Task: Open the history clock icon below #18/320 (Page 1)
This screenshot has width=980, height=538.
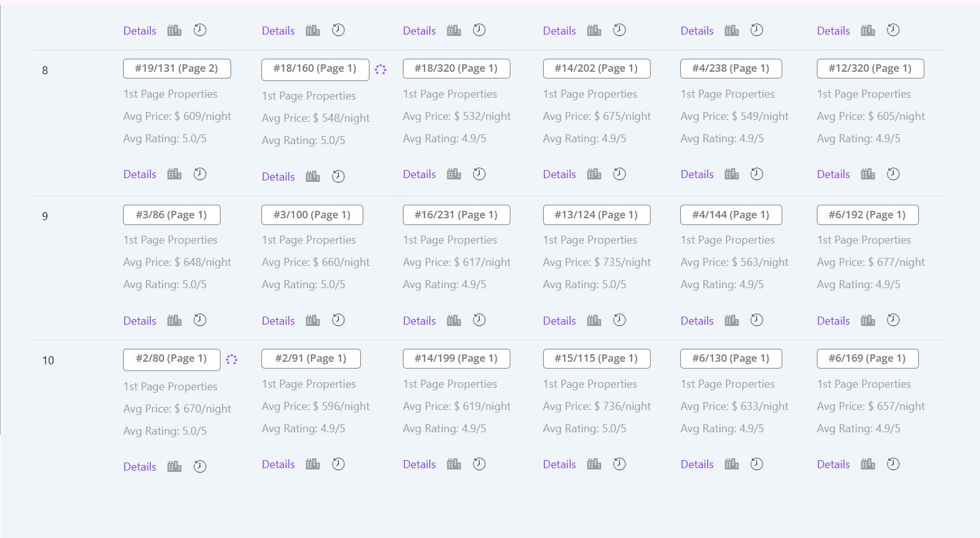Action: point(479,174)
